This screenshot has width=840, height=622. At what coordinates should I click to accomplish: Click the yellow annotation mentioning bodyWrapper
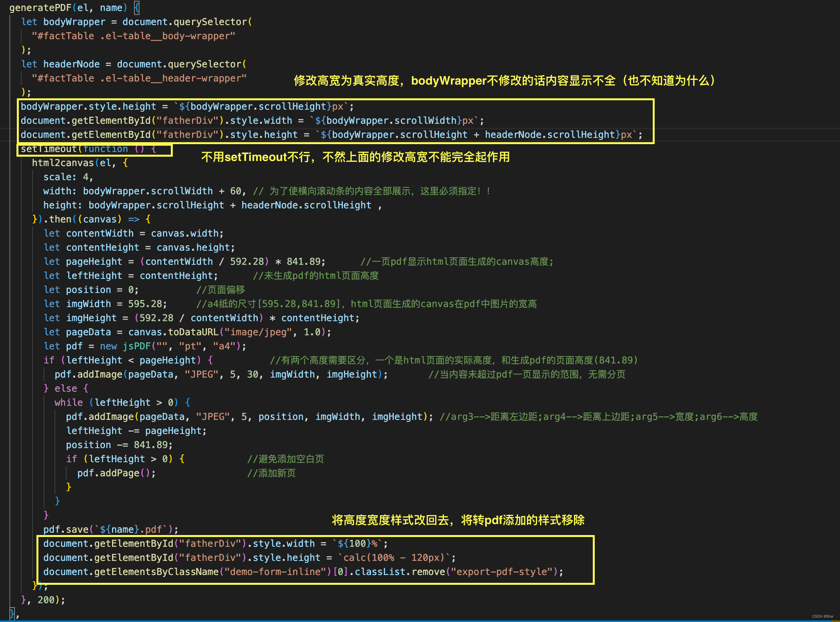(505, 81)
